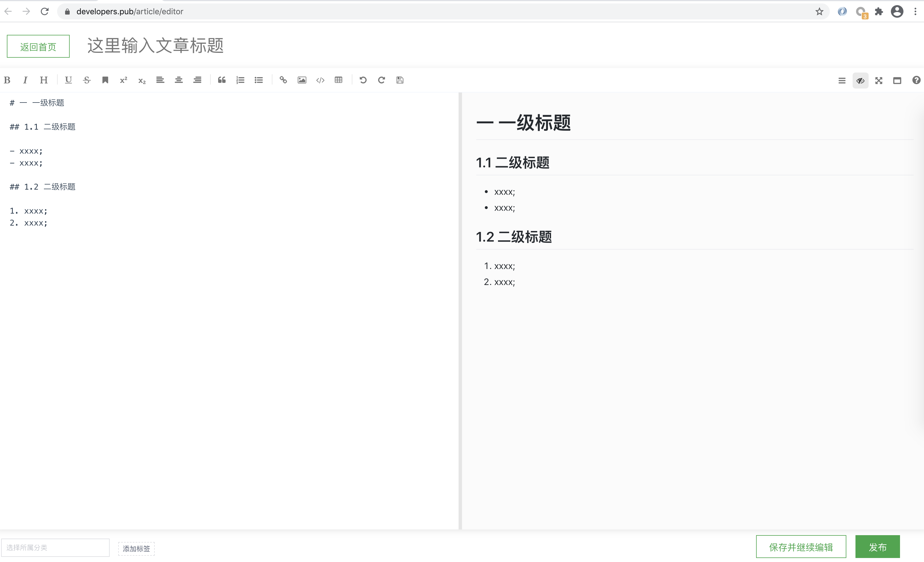Apply strikethrough formatting

(x=87, y=80)
